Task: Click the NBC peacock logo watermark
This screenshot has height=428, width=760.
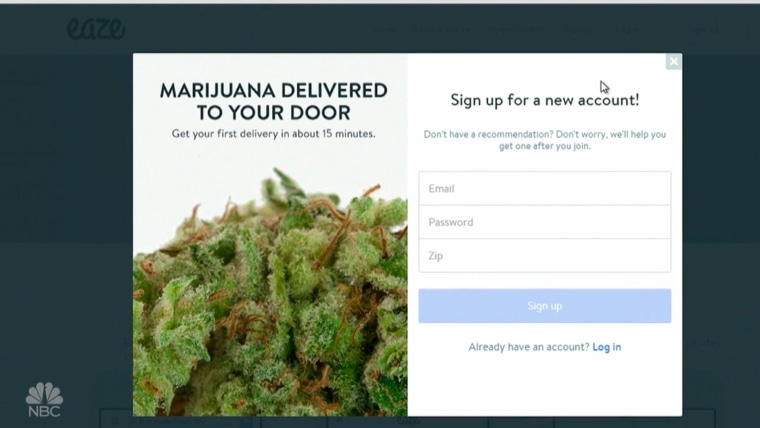Action: click(x=44, y=400)
